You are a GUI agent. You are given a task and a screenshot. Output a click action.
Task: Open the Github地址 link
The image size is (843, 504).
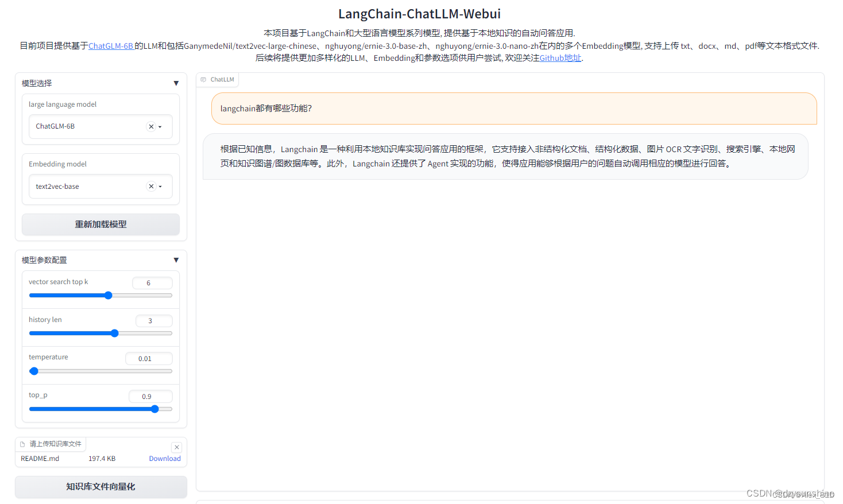[560, 58]
